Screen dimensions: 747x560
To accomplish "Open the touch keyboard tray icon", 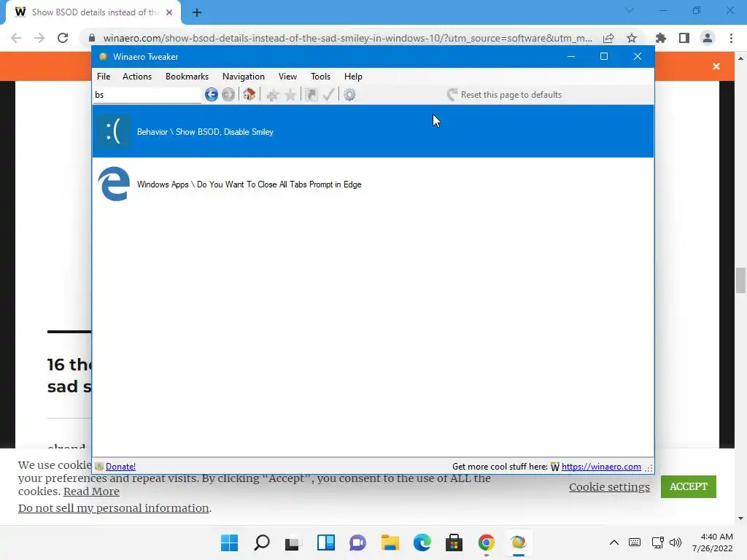I will click(635, 542).
